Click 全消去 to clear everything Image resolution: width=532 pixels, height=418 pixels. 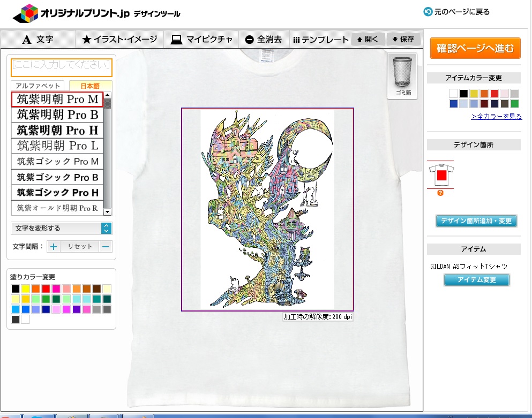pos(264,39)
